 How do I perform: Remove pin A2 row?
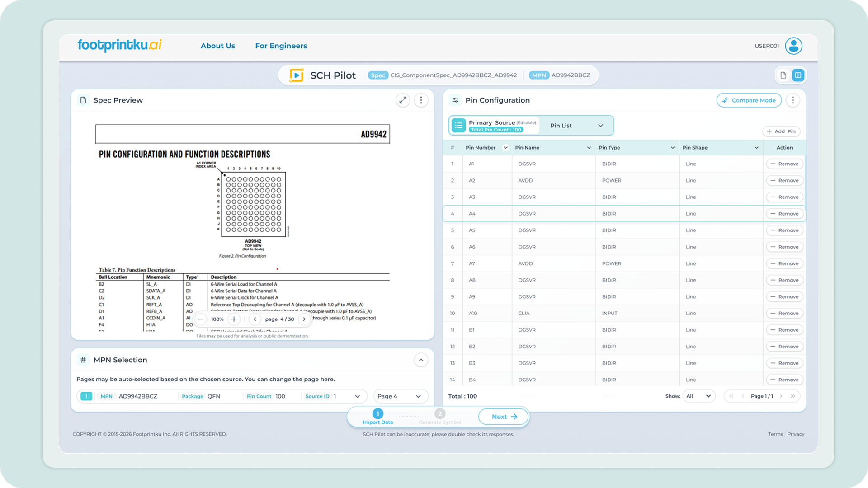tap(785, 181)
